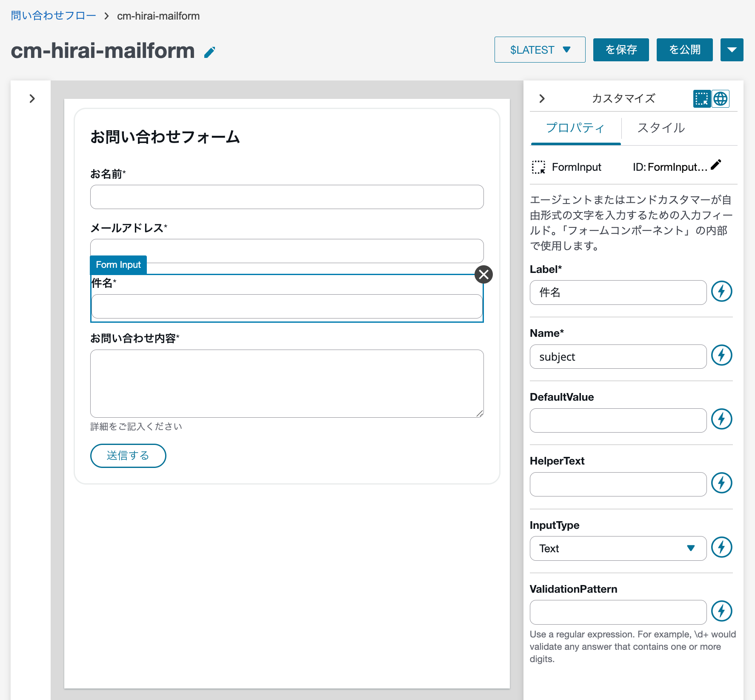Open the InputType Text dropdown
This screenshot has width=755, height=700.
tap(618, 548)
